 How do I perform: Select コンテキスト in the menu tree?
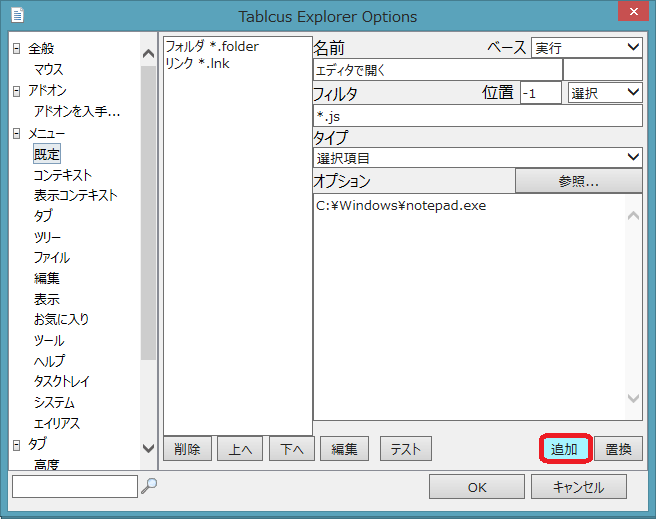coord(62,175)
